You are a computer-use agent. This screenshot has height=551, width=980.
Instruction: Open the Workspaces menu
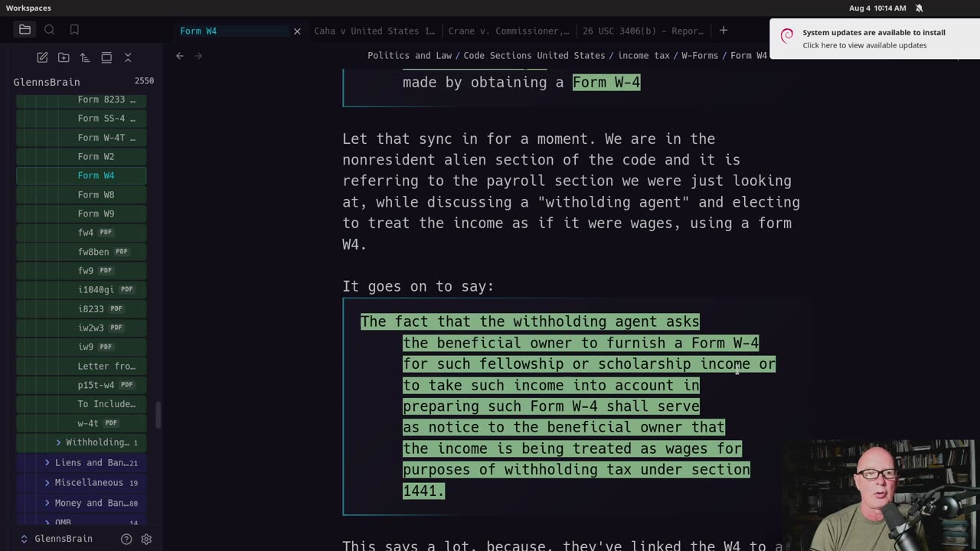coord(28,8)
